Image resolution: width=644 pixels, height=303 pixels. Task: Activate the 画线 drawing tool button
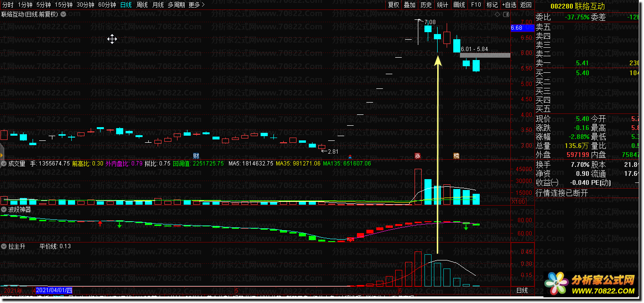tap(459, 5)
